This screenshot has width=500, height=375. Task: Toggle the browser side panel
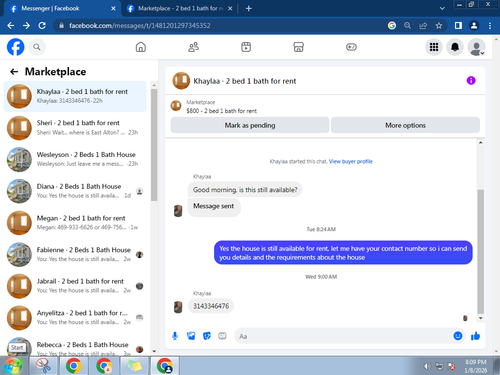click(x=458, y=25)
